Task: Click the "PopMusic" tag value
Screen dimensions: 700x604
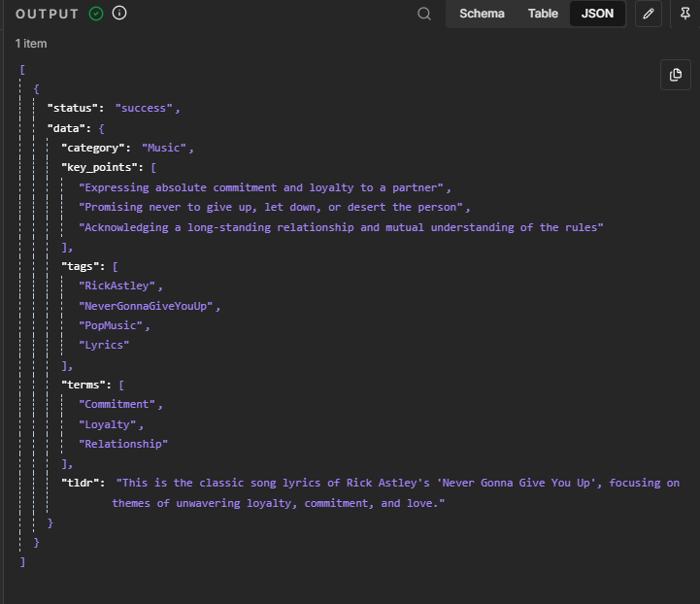Action: coord(111,325)
